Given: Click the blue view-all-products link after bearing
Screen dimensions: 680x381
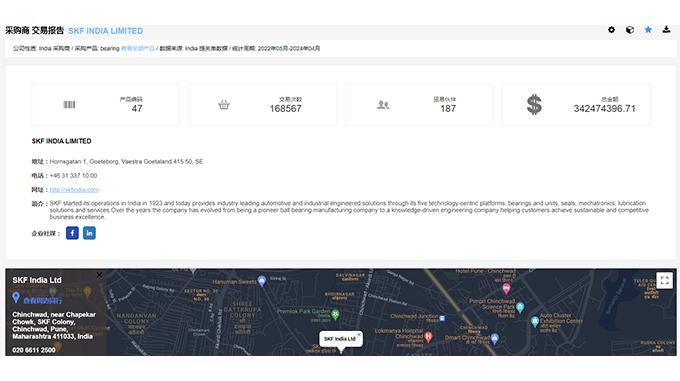Looking at the screenshot, I should (138, 49).
